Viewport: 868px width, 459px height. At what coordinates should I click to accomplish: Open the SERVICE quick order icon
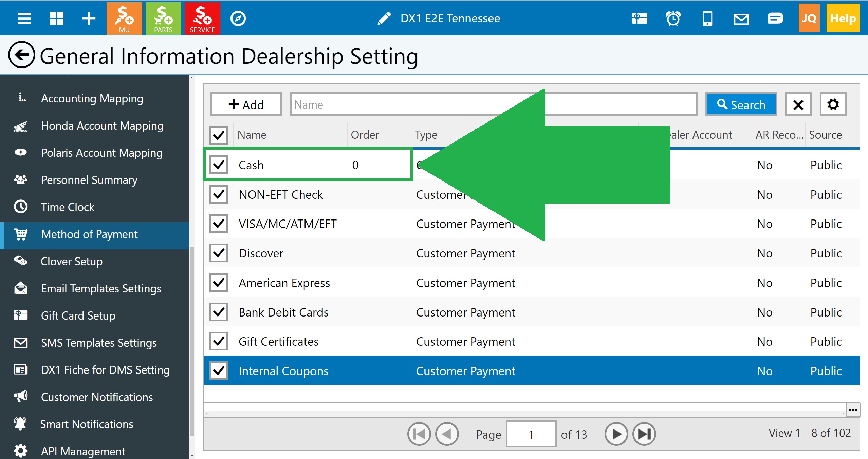point(202,18)
